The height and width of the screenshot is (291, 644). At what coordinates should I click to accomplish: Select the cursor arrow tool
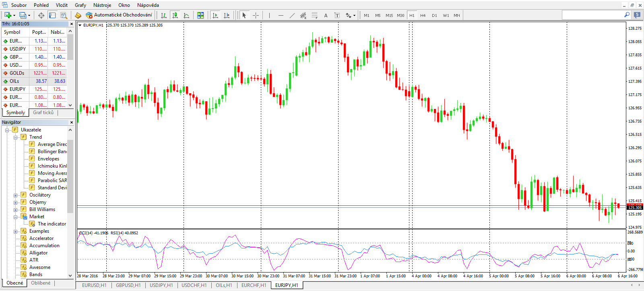pyautogui.click(x=244, y=15)
